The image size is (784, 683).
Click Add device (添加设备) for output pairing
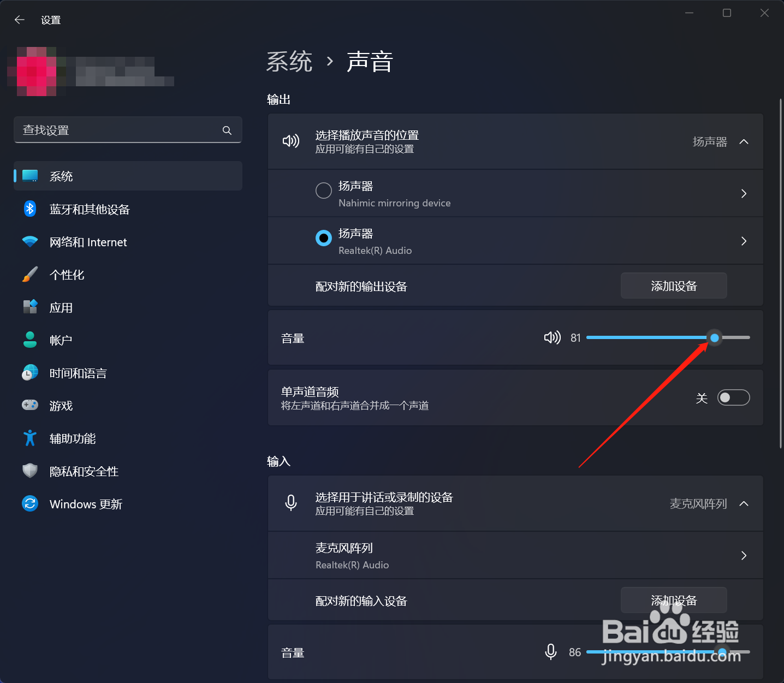pos(674,286)
